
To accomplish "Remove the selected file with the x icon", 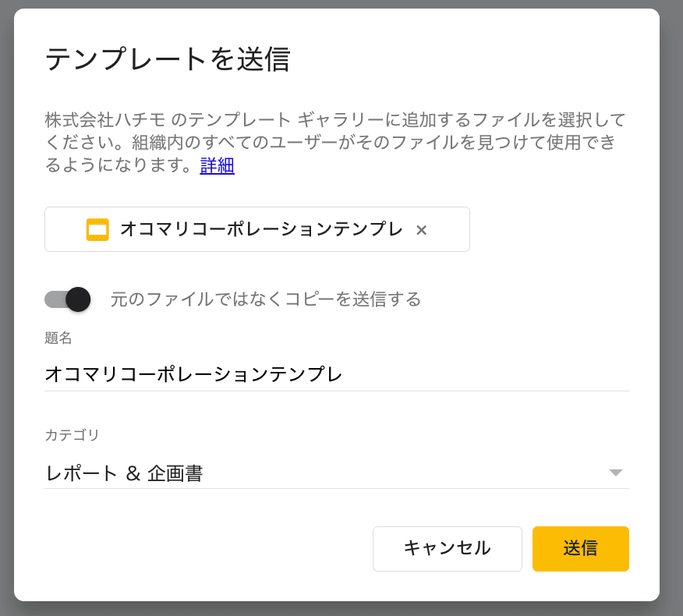I will [421, 230].
